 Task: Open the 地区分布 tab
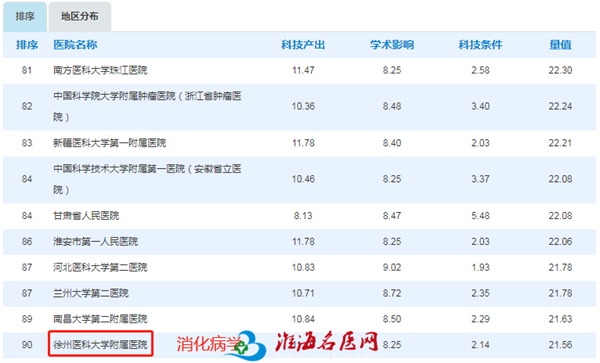[x=80, y=16]
